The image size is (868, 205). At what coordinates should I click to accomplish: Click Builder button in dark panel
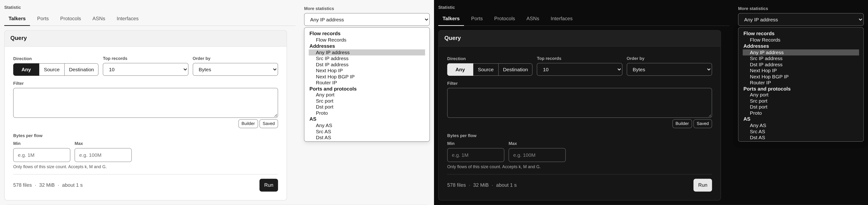pyautogui.click(x=682, y=124)
